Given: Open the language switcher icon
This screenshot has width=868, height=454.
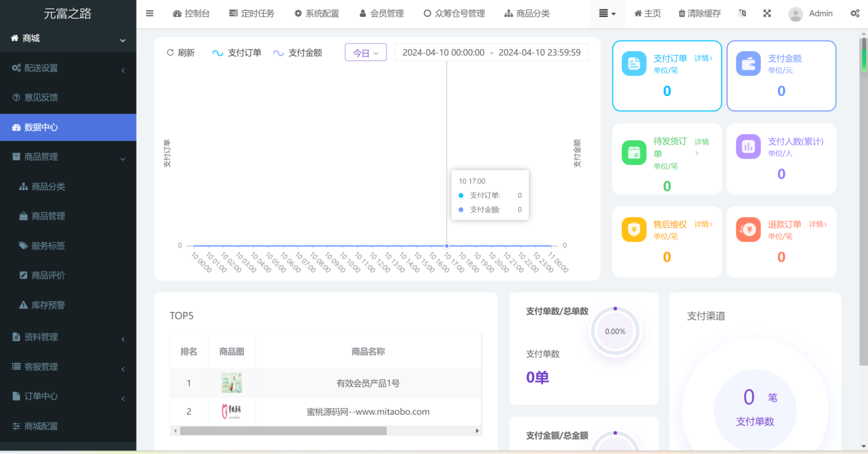Looking at the screenshot, I should [x=742, y=13].
